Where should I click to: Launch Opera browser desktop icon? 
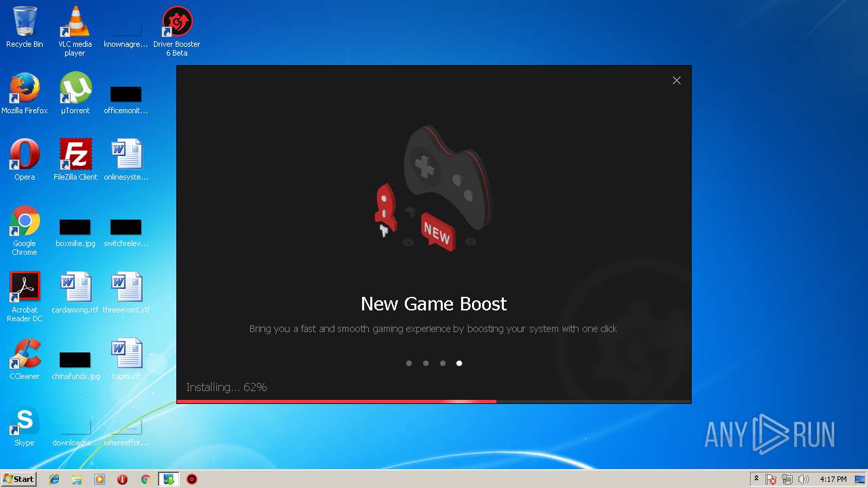(x=24, y=160)
